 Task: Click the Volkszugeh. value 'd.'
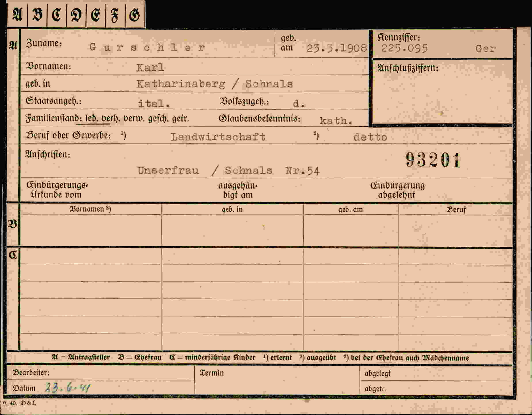pyautogui.click(x=299, y=104)
